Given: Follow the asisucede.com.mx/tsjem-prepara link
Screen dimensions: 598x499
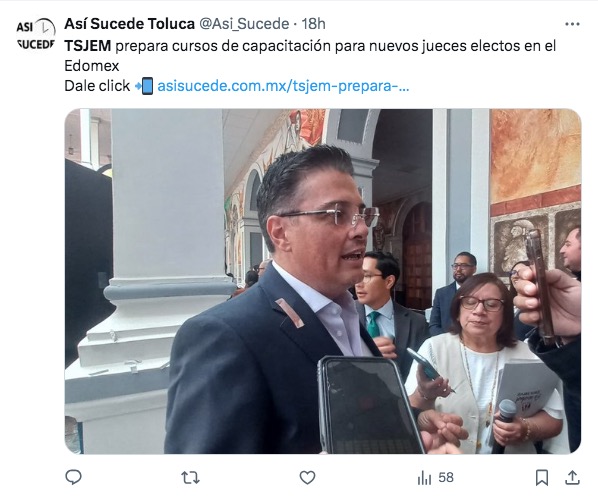Looking at the screenshot, I should (283, 86).
